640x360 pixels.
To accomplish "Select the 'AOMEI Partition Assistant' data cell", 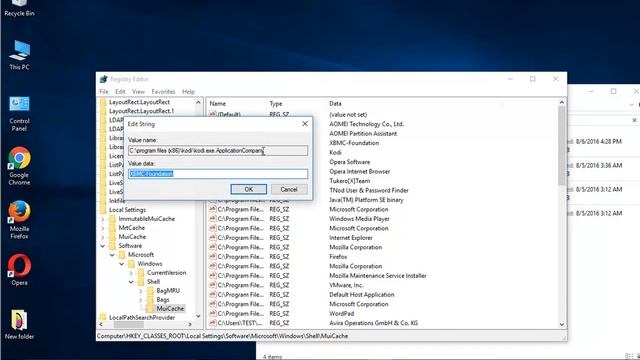I will [x=363, y=133].
